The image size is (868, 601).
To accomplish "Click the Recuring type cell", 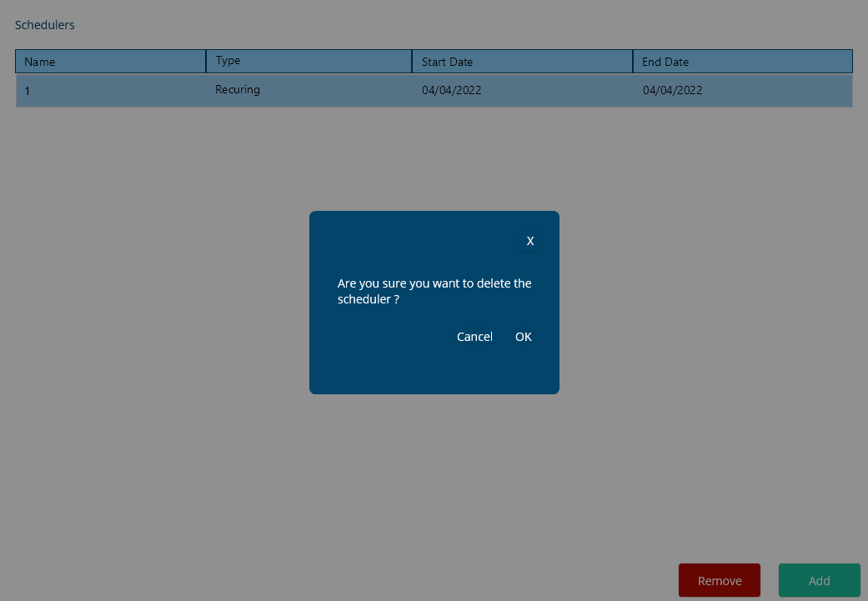I will tap(238, 90).
